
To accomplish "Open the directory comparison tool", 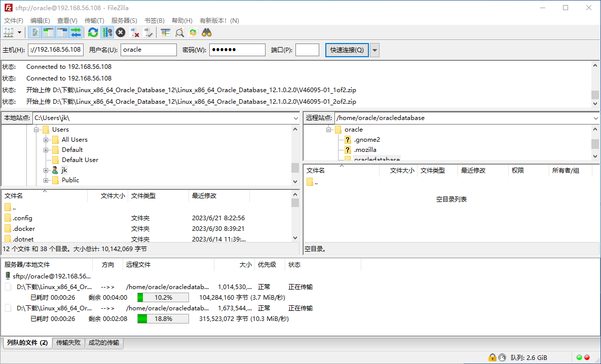I will [x=165, y=32].
